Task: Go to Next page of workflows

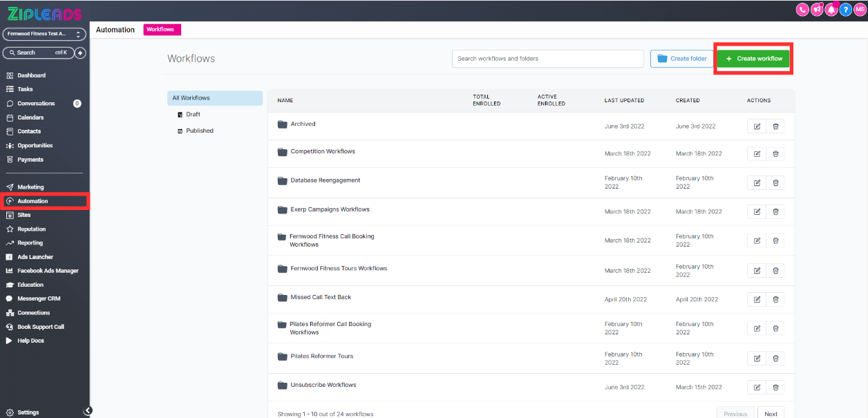Action: point(771,414)
